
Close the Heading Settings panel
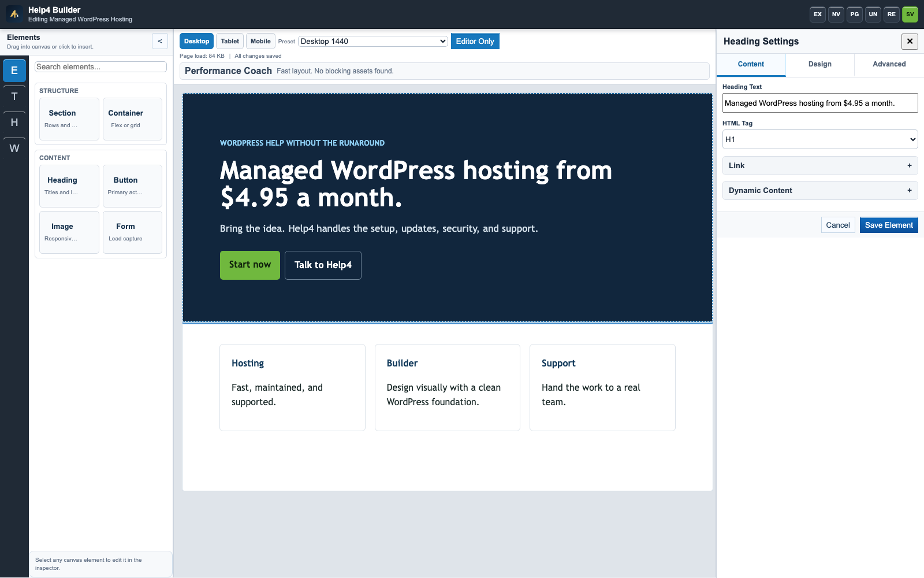(910, 41)
